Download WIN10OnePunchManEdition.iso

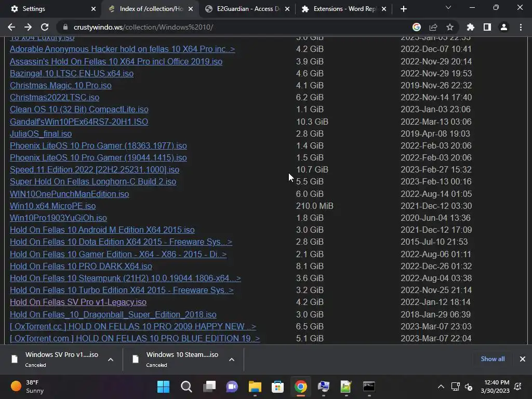69,194
